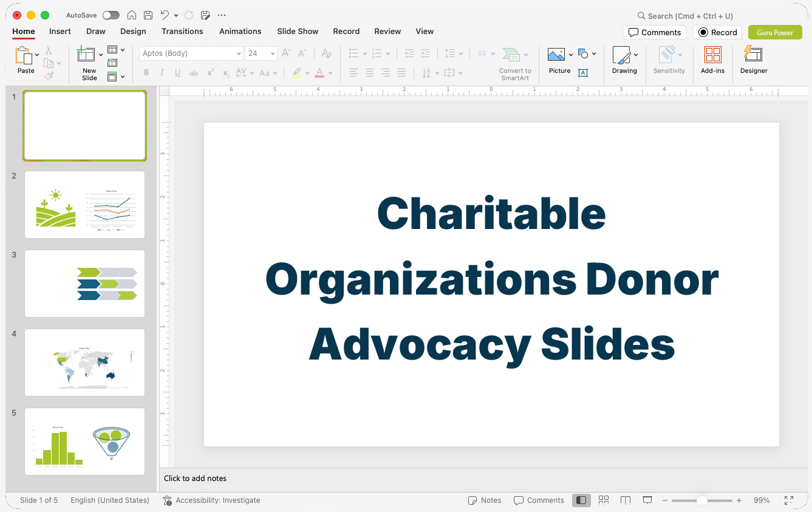Switch to Slide Sorter view
This screenshot has height=512, width=812.
pyautogui.click(x=604, y=500)
